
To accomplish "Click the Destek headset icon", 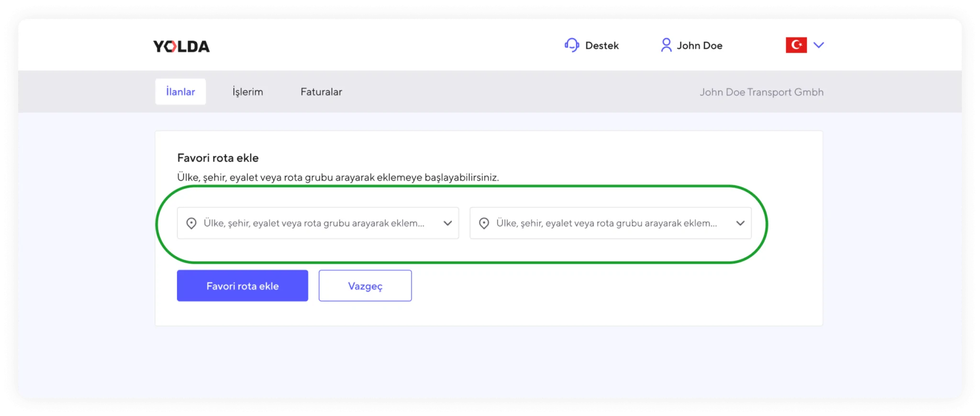I will [571, 45].
